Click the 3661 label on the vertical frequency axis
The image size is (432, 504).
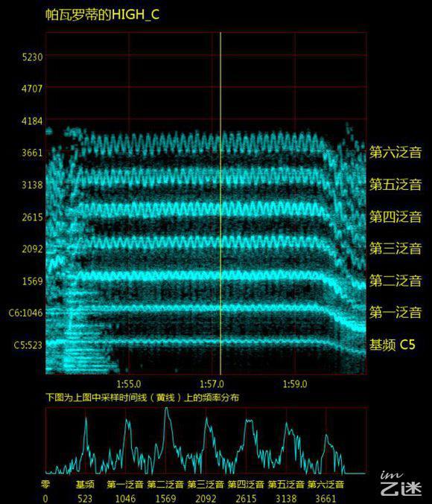[32, 153]
